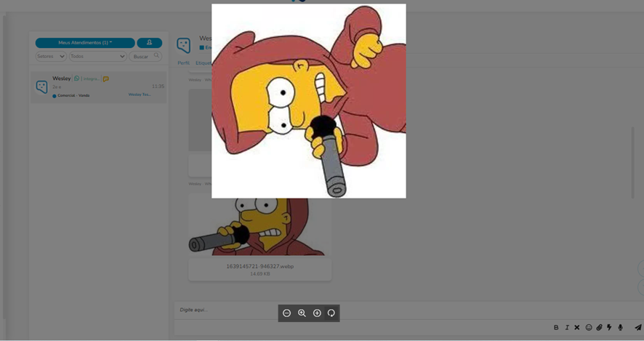Click the search magnifier in Buscar field
Image resolution: width=644 pixels, height=341 pixels.
156,55
